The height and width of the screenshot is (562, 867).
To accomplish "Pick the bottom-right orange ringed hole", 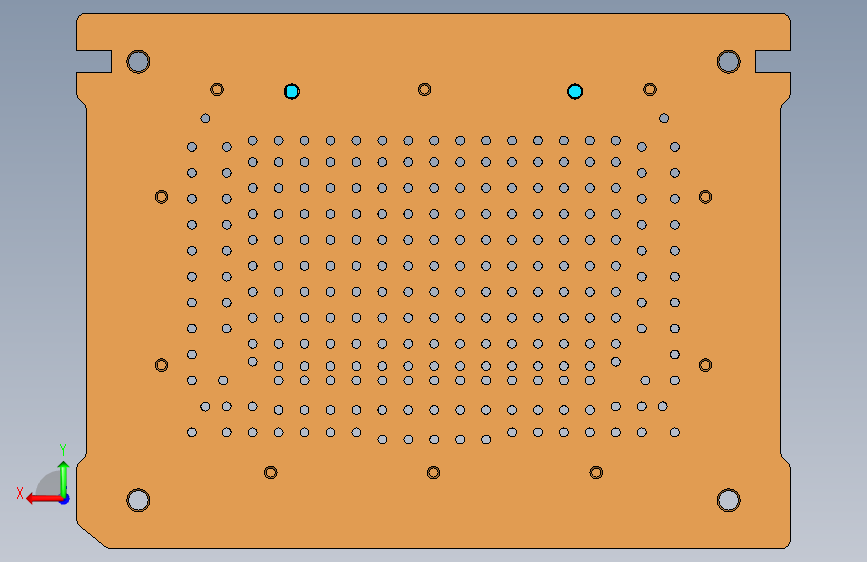I will tap(596, 472).
